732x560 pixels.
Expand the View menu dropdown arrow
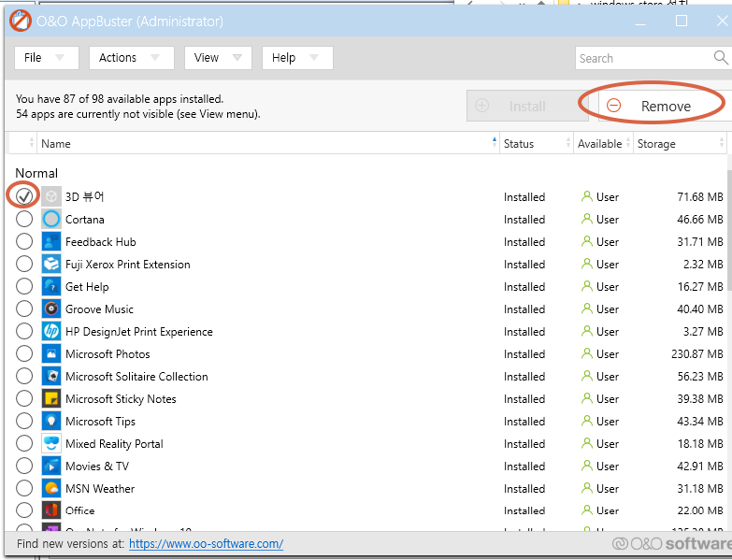[237, 58]
